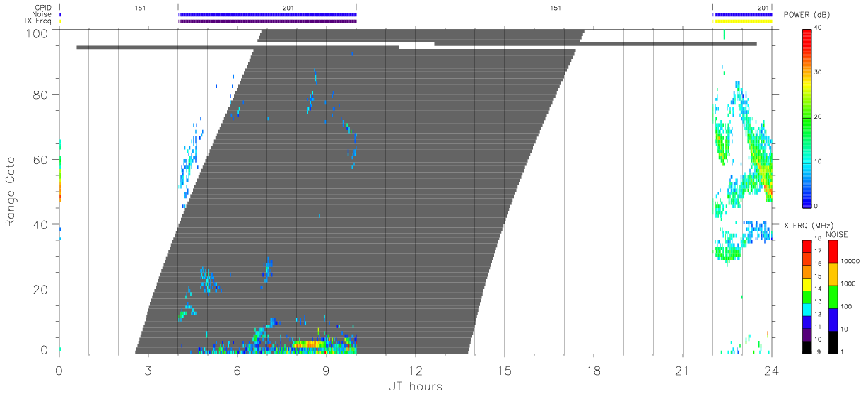This screenshot has height=401, width=868.
Task: Pick the red top of POWER colorbar
Action: tap(807, 35)
